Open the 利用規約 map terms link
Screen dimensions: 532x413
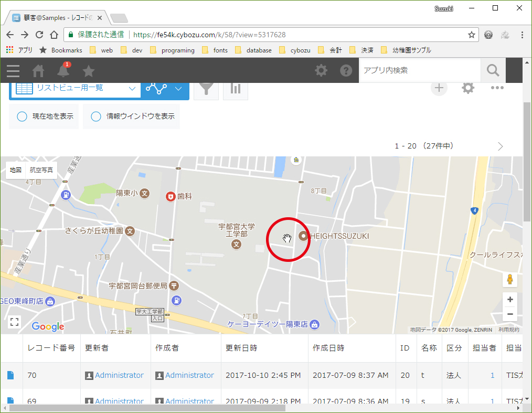pos(508,330)
